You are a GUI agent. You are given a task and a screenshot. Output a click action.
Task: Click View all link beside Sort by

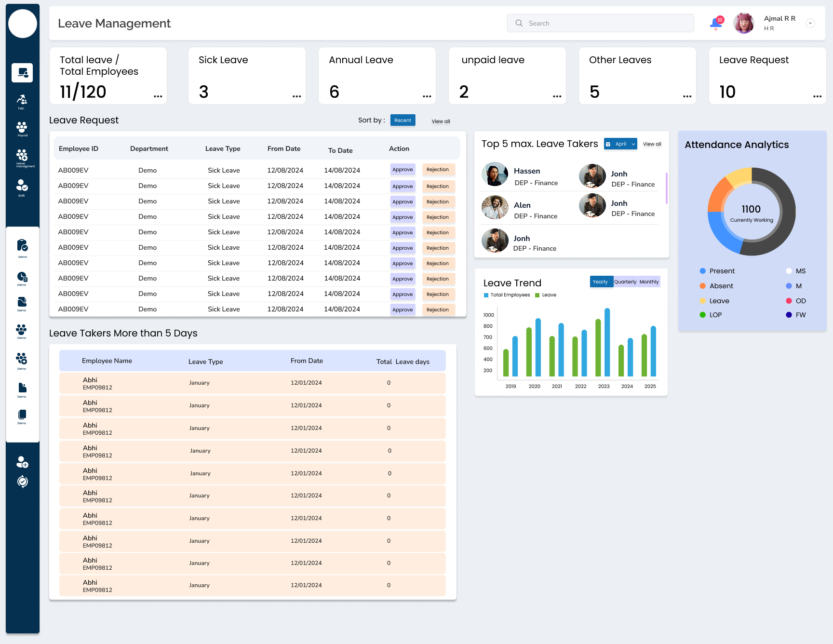(441, 121)
